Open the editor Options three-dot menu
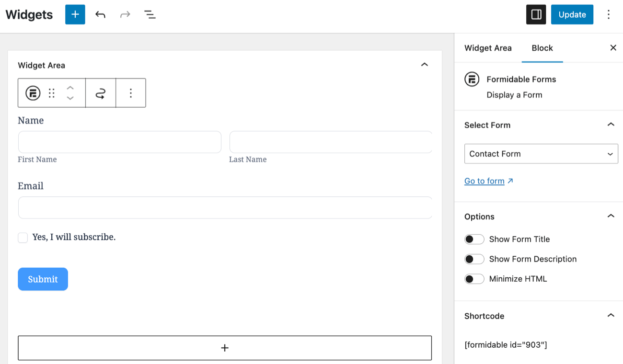Image resolution: width=623 pixels, height=364 pixels. (x=609, y=14)
